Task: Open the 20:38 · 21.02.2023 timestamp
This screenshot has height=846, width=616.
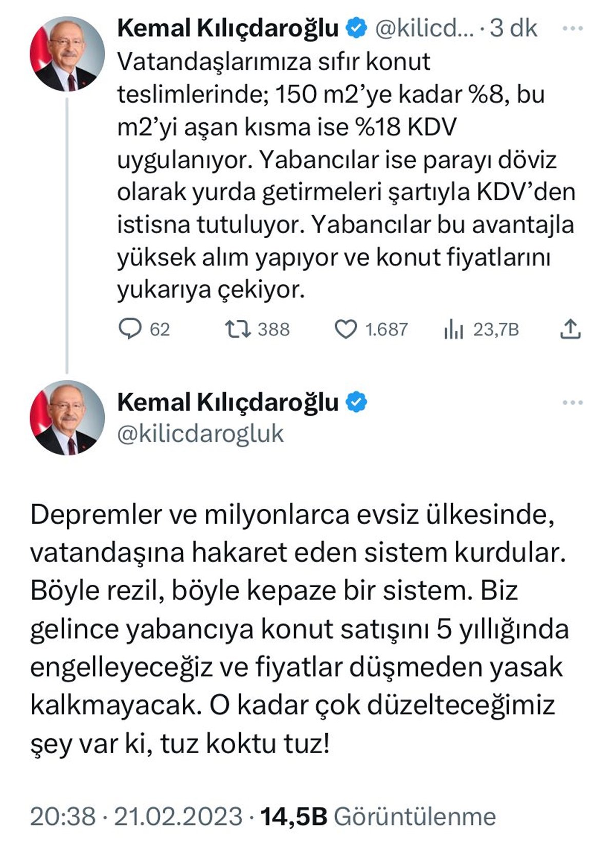Action: (136, 816)
